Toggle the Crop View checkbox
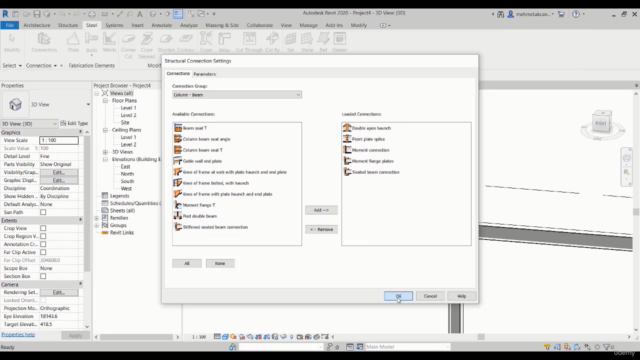Image resolution: width=640 pixels, height=360 pixels. 43,228
